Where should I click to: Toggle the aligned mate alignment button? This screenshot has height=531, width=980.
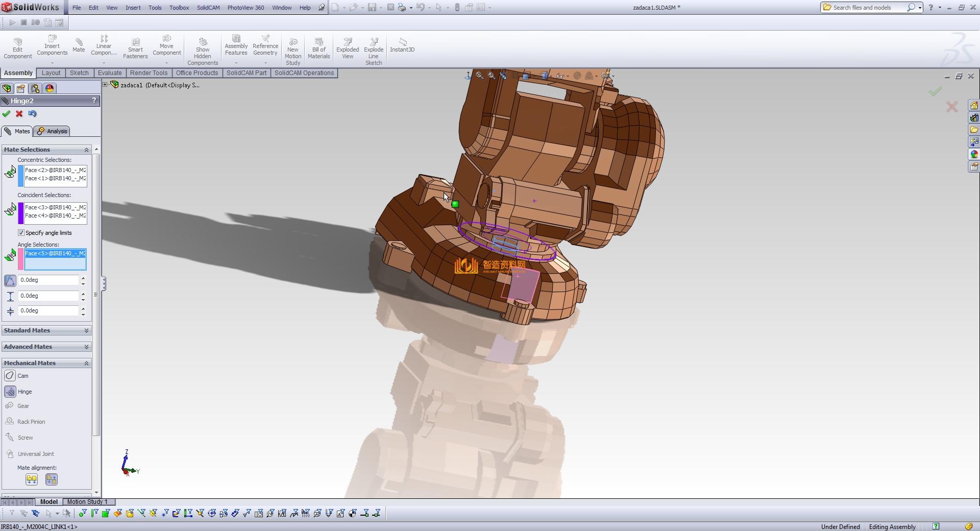[x=32, y=479]
